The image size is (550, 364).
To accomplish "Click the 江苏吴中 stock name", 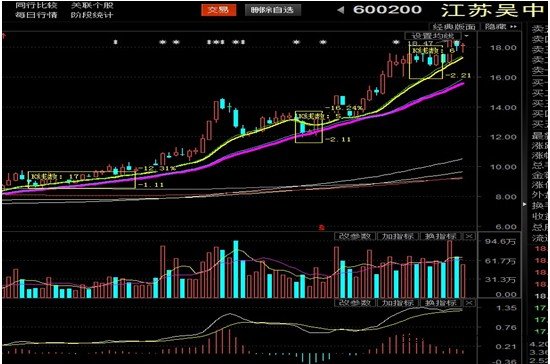I will [492, 10].
